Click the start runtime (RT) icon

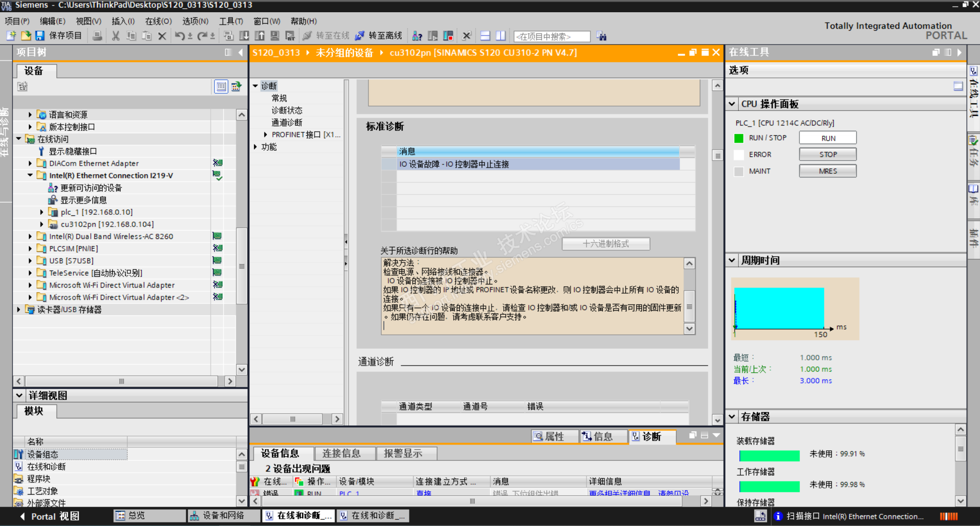pyautogui.click(x=290, y=36)
